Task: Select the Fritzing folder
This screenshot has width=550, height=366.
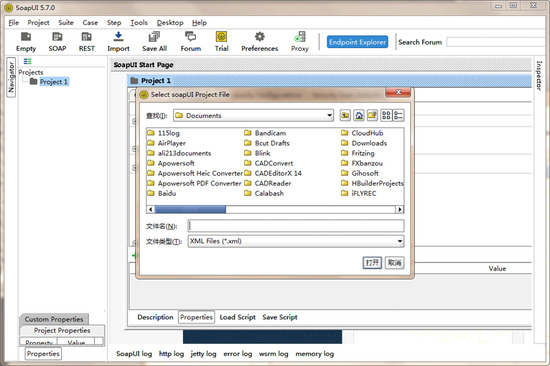Action: (358, 153)
